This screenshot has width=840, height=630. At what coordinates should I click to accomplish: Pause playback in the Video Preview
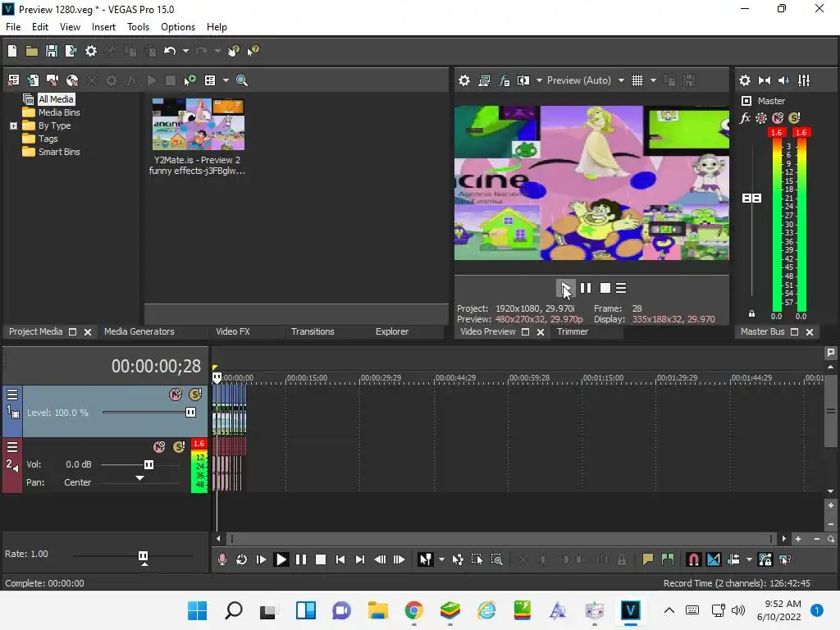click(x=586, y=288)
